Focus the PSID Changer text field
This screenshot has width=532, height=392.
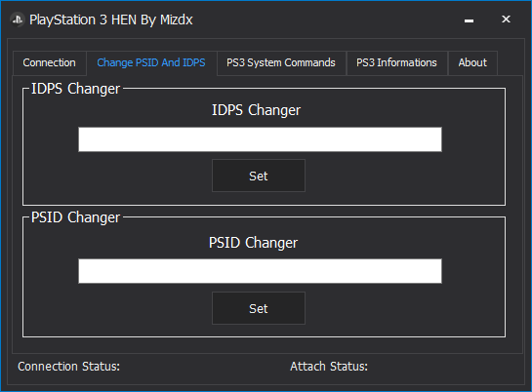(x=261, y=271)
